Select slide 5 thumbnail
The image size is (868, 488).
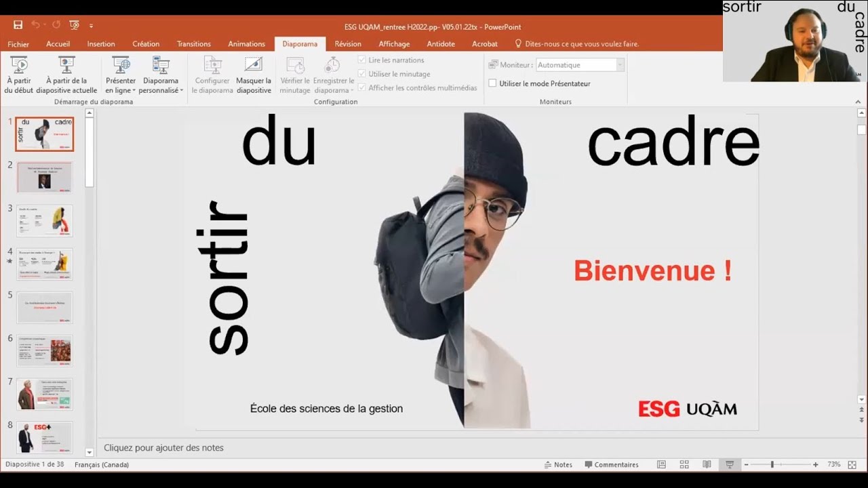45,308
